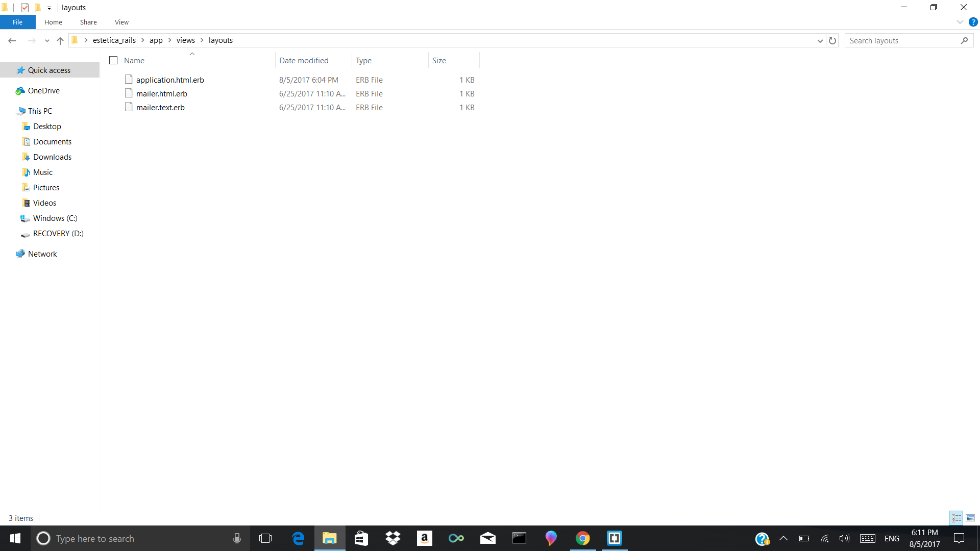
Task: Select This PC in sidebar
Action: point(40,111)
